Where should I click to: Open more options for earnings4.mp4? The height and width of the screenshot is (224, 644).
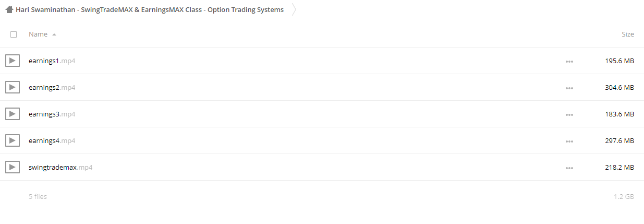(x=569, y=142)
